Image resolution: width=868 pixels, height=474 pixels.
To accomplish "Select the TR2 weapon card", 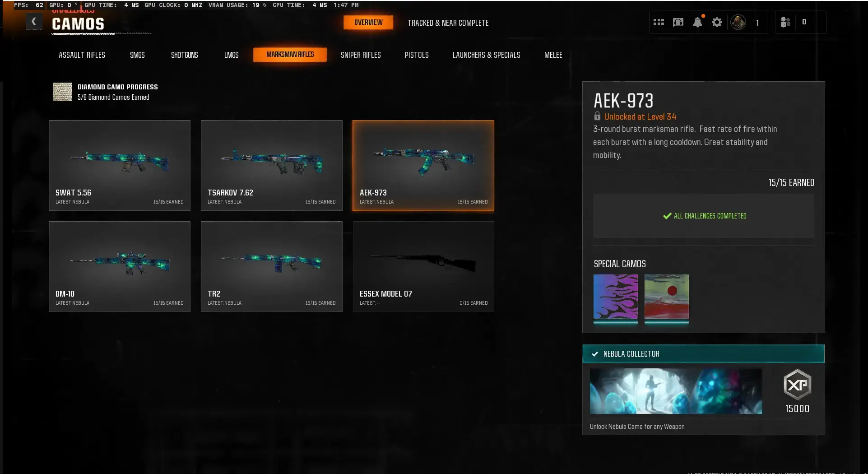I will pyautogui.click(x=272, y=266).
